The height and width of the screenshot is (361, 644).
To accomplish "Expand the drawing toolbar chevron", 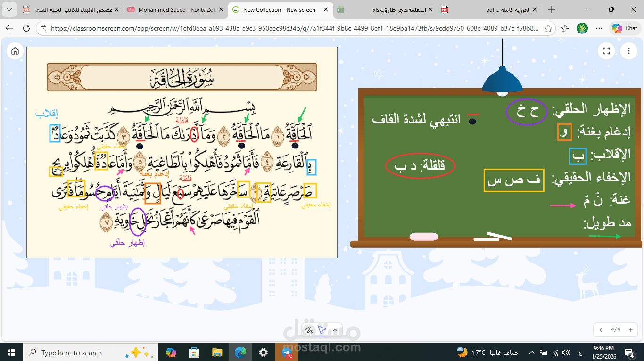I will 335,329.
